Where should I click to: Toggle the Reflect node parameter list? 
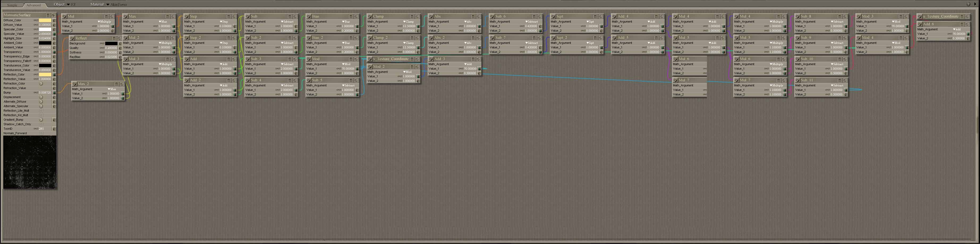[x=114, y=38]
